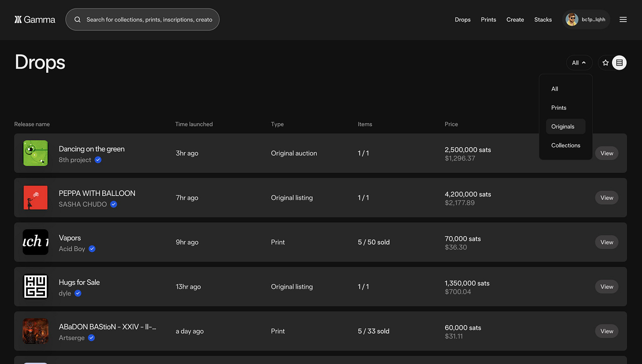
Task: Click verified badge next to Acid Boy
Action: [x=92, y=249]
